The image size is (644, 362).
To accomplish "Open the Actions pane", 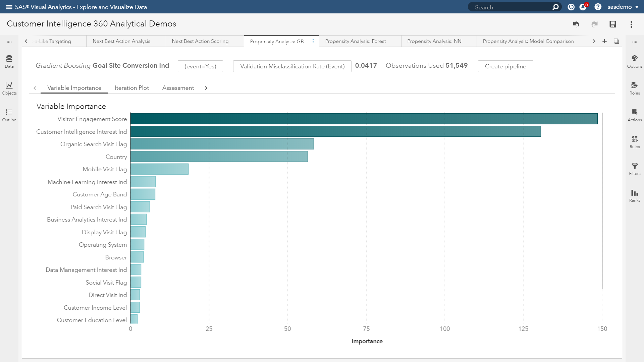I will pyautogui.click(x=634, y=115).
